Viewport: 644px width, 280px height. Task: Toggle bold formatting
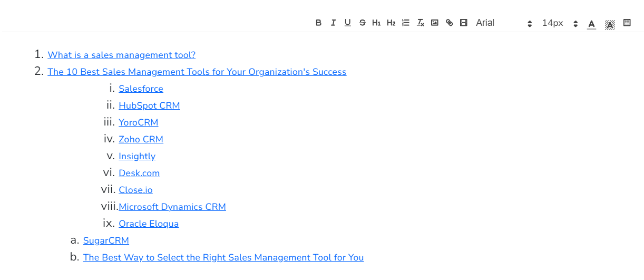pyautogui.click(x=318, y=23)
